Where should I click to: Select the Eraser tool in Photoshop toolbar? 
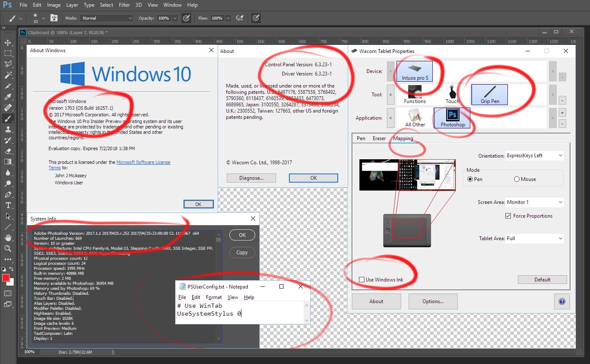[x=8, y=151]
